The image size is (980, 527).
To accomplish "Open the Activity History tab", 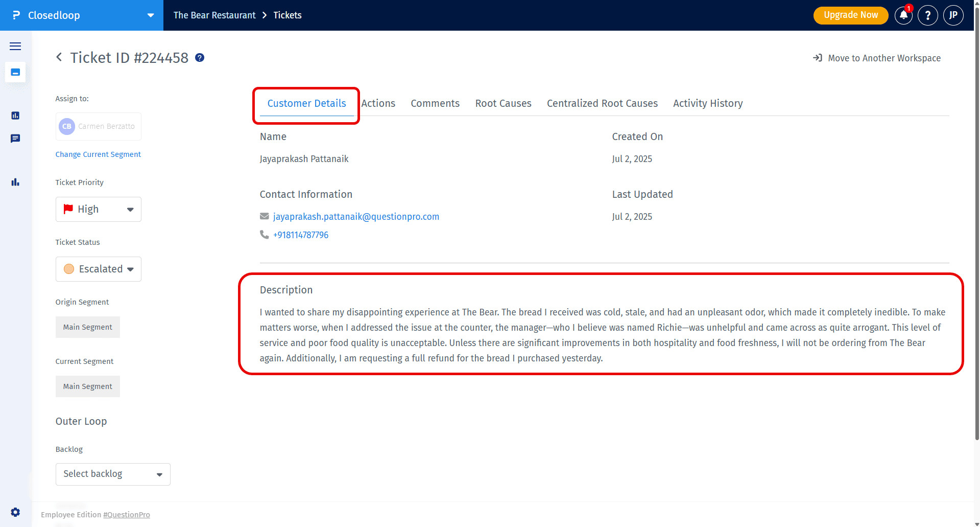I will pos(707,104).
